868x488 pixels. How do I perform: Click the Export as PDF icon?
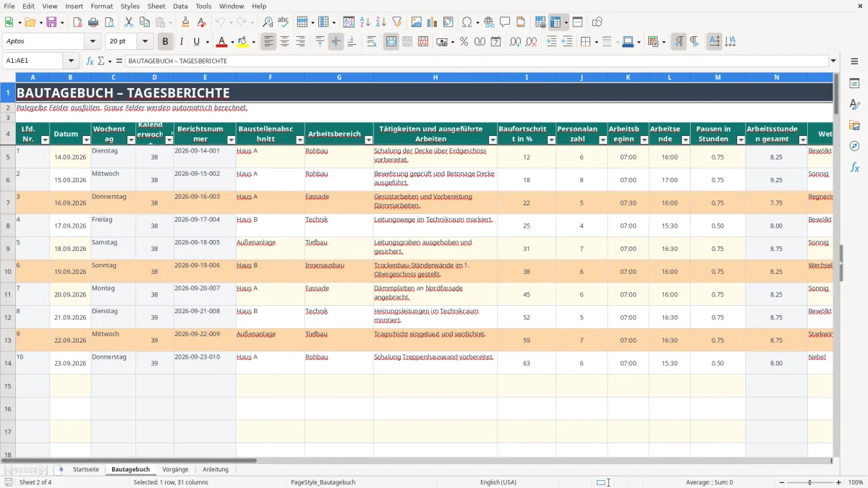pyautogui.click(x=77, y=22)
